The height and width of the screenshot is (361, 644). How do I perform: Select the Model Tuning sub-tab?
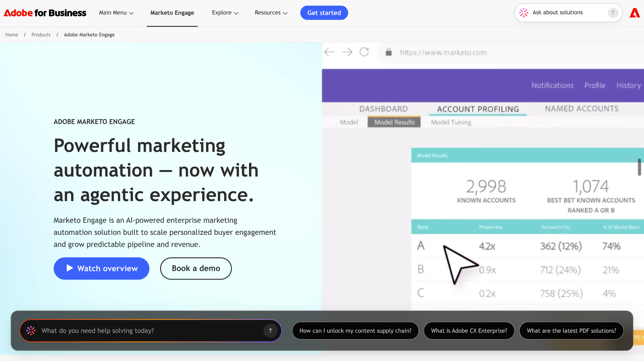click(x=451, y=122)
